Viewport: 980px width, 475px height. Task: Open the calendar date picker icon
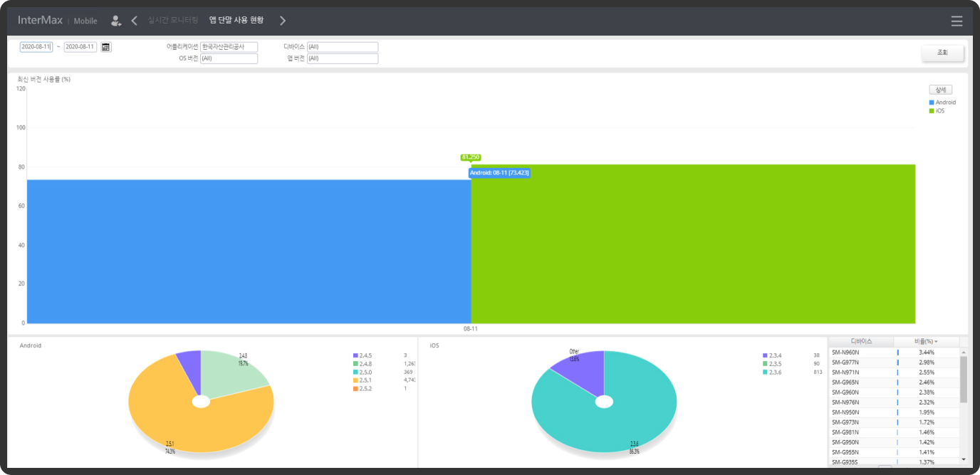point(106,47)
